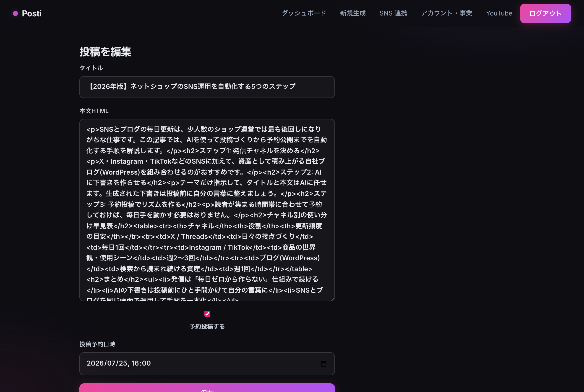The width and height of the screenshot is (584, 392).
Task: Click the save button at bottom
Action: click(x=207, y=388)
